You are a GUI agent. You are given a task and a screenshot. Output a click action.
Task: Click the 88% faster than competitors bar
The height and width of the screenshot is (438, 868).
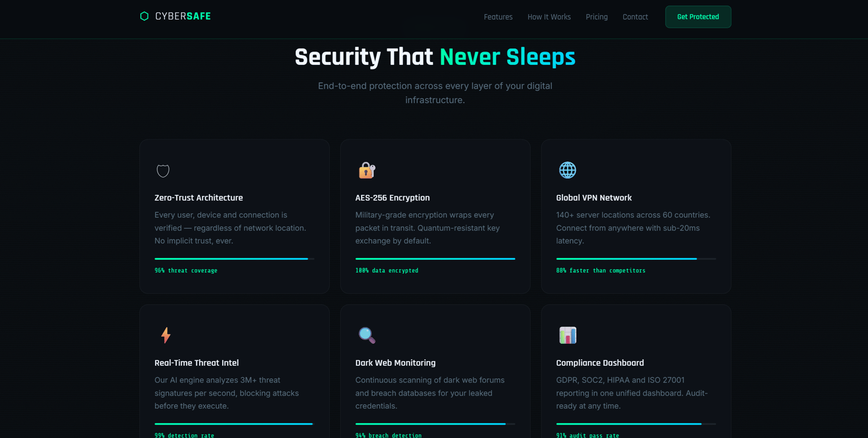coord(636,259)
